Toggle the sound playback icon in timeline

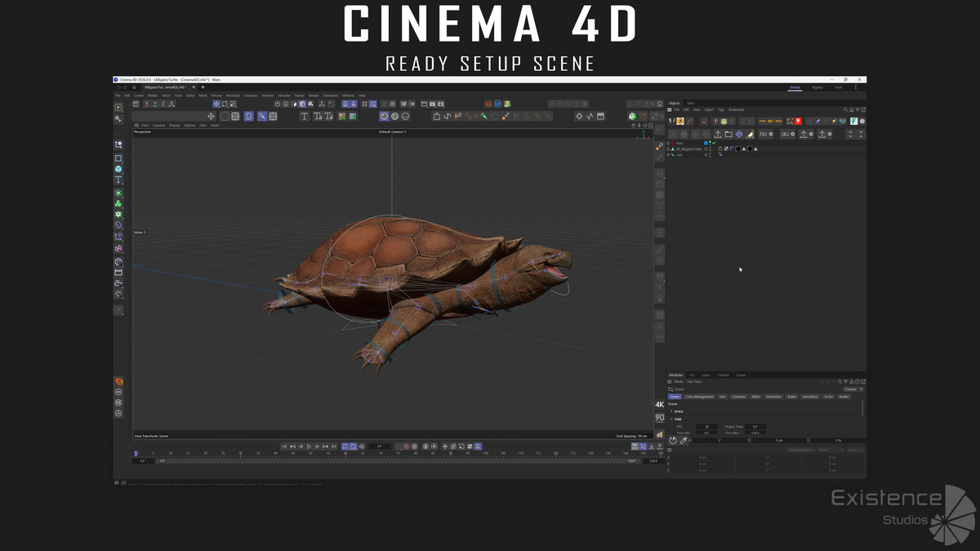pyautogui.click(x=362, y=447)
